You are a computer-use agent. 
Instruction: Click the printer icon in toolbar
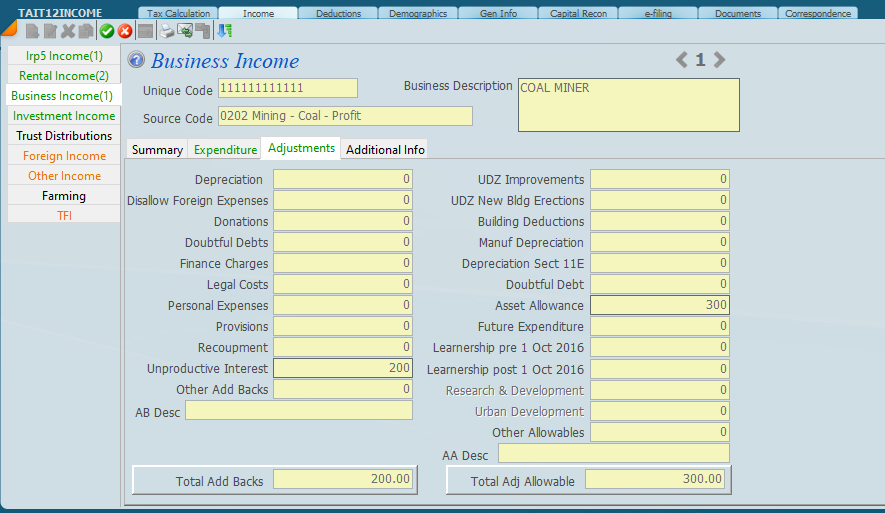167,31
